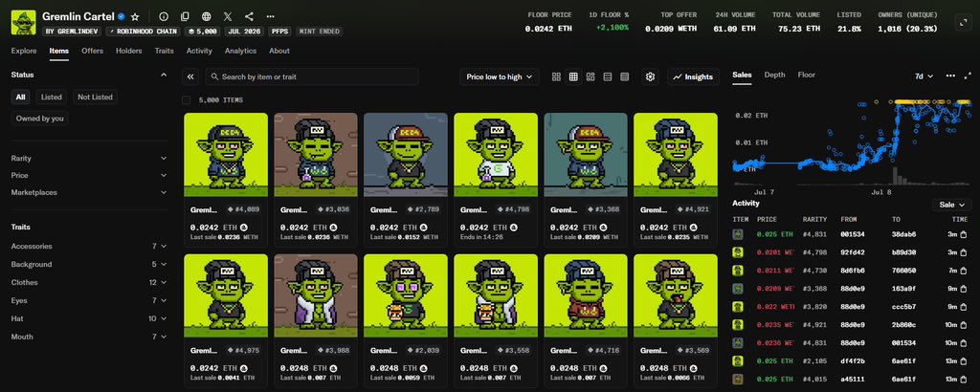Viewport: 980px width, 392px height.
Task: Click the 6ae61f buyer in #2,105 row
Action: pos(903,360)
